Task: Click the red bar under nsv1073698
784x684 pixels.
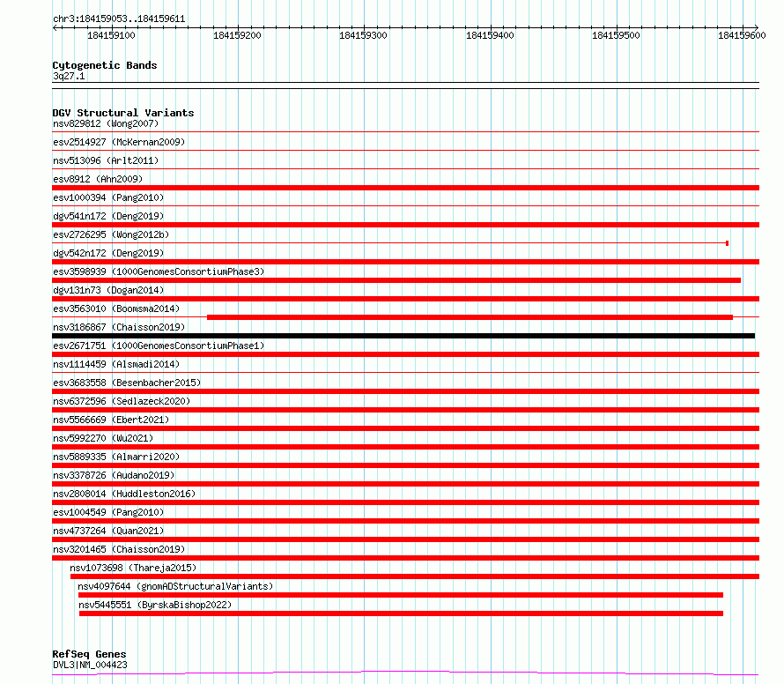Action: click(x=415, y=576)
